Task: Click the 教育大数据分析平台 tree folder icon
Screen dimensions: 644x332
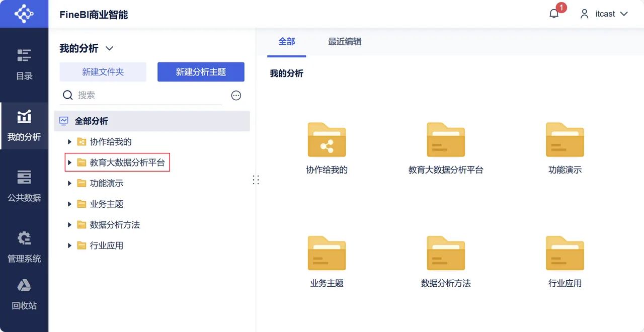Action: (x=82, y=162)
